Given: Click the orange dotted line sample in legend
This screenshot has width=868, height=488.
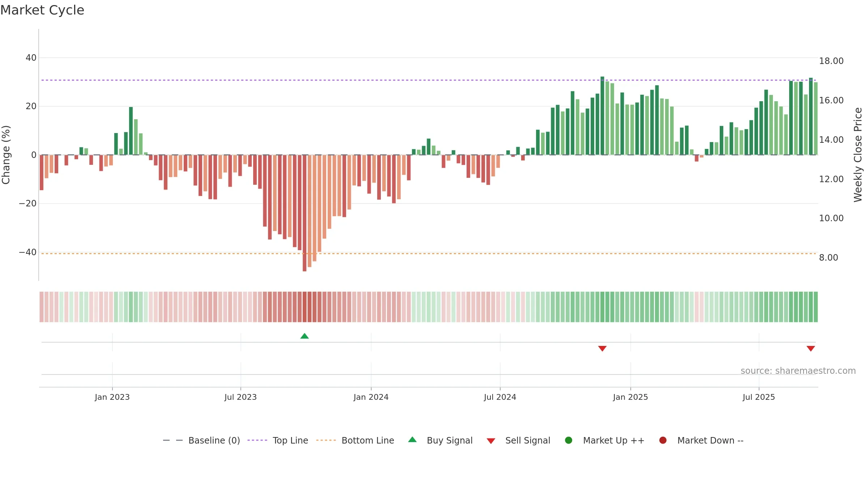Looking at the screenshot, I should click(x=326, y=440).
